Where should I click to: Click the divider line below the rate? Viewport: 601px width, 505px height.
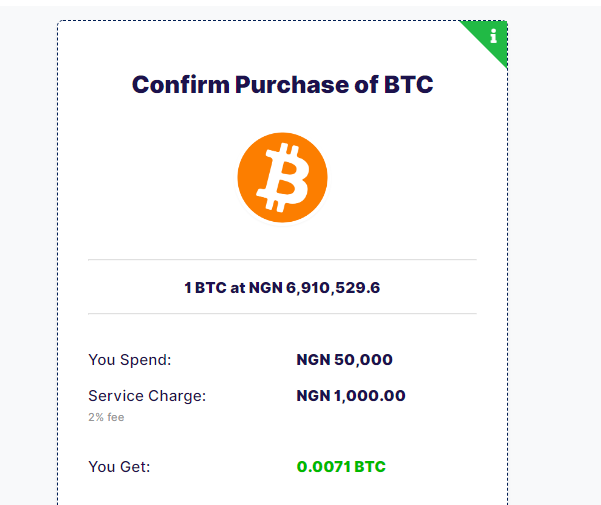(x=282, y=313)
